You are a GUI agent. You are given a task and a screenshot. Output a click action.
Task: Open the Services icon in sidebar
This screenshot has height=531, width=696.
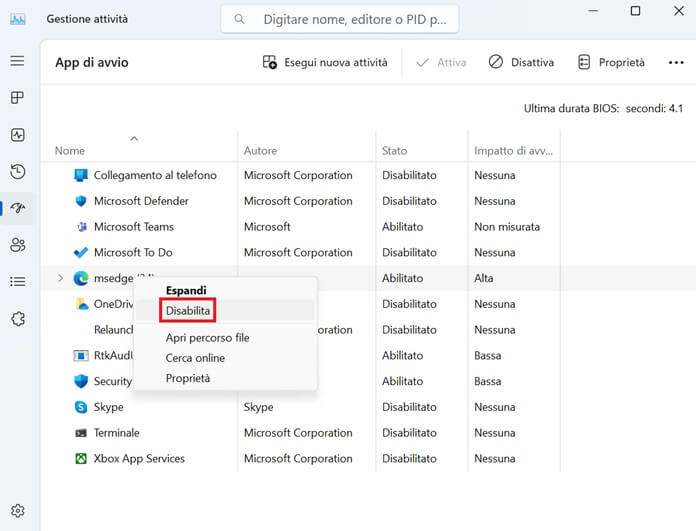coord(18,318)
